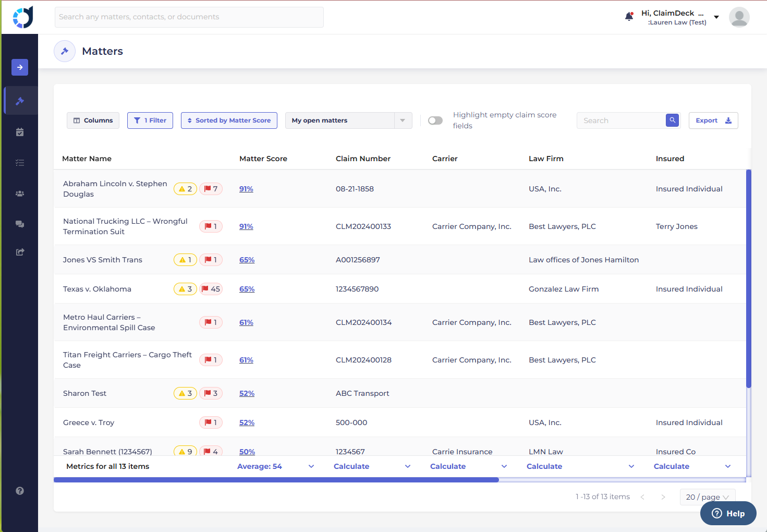Viewport: 767px width, 532px height.
Task: Open the My open matters dropdown
Action: (x=348, y=120)
